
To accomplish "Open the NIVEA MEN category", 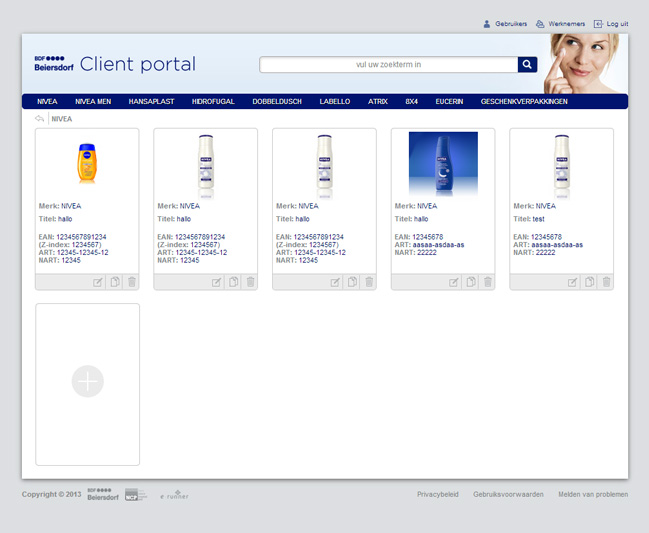I will 93,101.
